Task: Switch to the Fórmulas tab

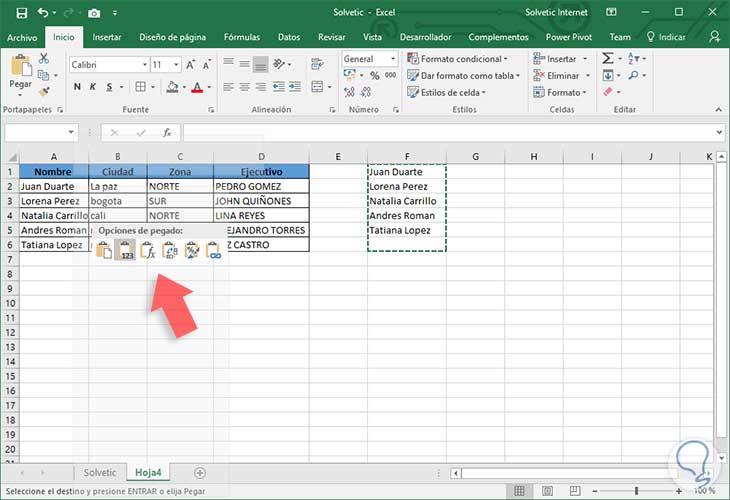Action: 242,37
